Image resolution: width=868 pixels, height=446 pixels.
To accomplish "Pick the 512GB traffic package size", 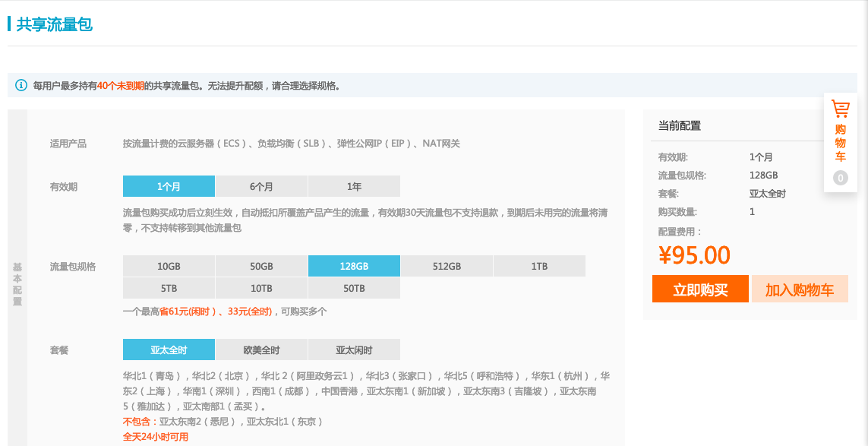I will [x=447, y=266].
